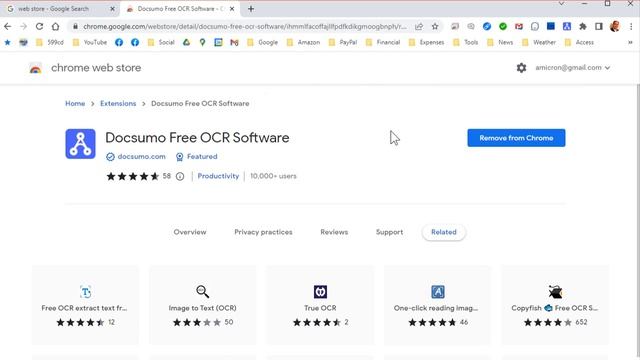Open the Copyfish Free OCR extension card

[555, 305]
